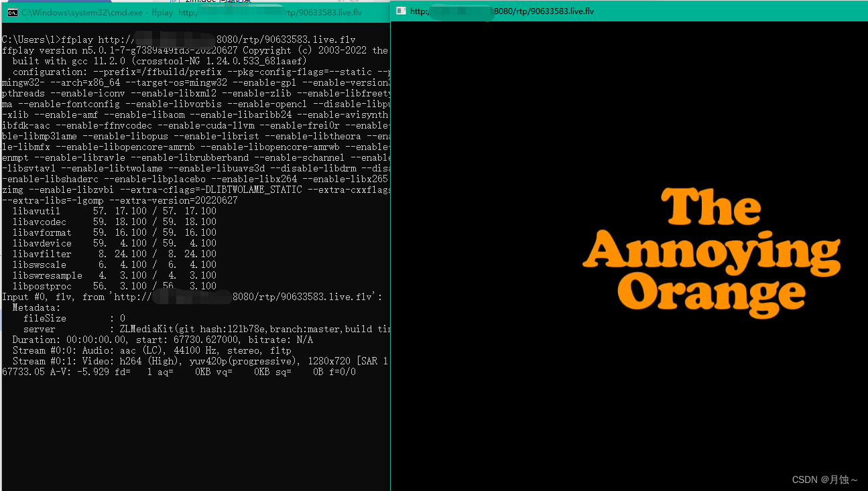Click the ffplay video window's title bar icon
868x491 pixels.
(401, 11)
